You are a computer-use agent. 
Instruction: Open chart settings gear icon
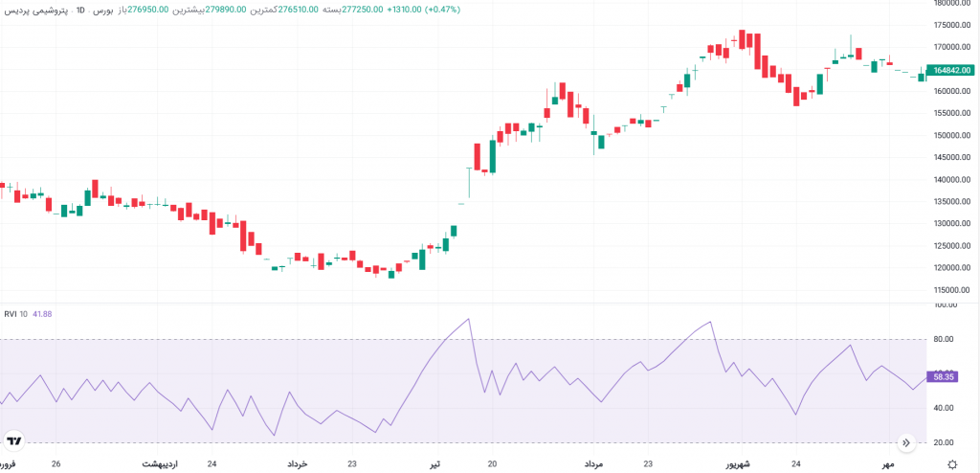click(x=952, y=464)
